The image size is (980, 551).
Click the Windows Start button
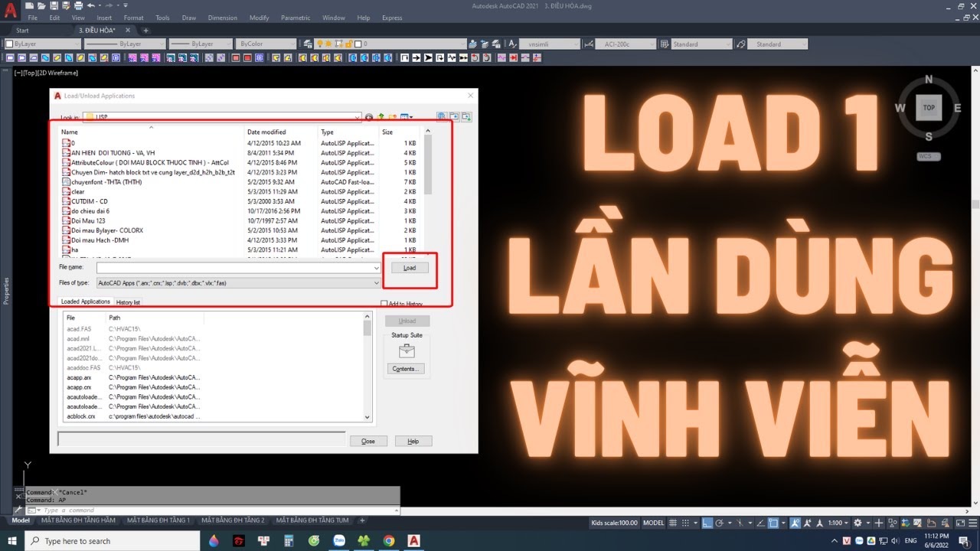click(x=11, y=540)
